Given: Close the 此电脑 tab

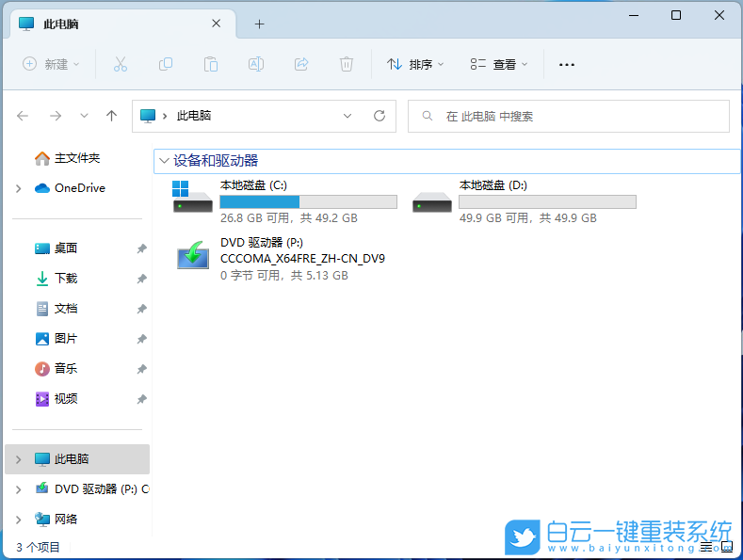Looking at the screenshot, I should [216, 24].
